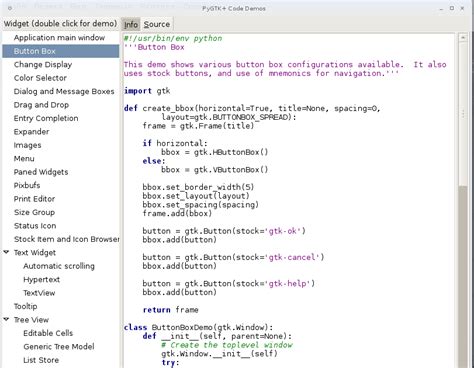Viewport: 474px width, 368px height.
Task: Select Status Icon demo
Action: click(61, 226)
